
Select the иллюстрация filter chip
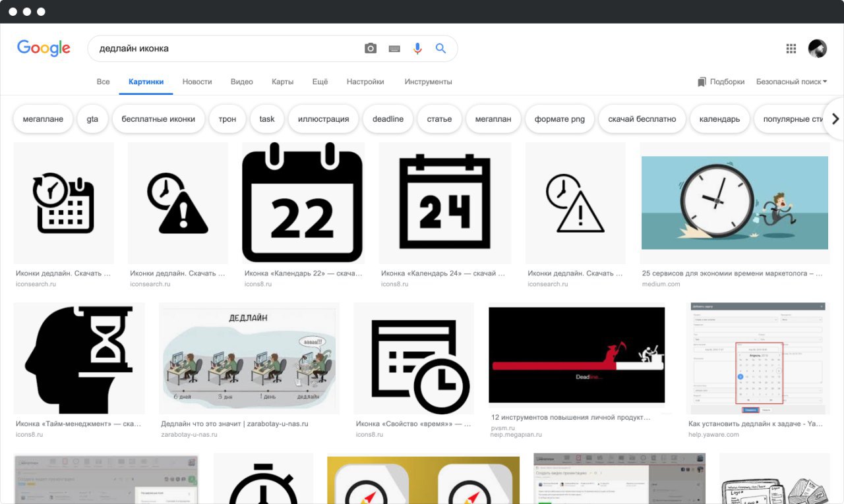point(323,119)
